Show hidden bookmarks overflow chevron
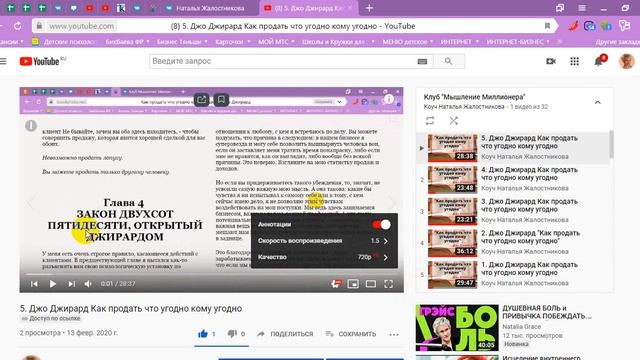 pos(560,42)
